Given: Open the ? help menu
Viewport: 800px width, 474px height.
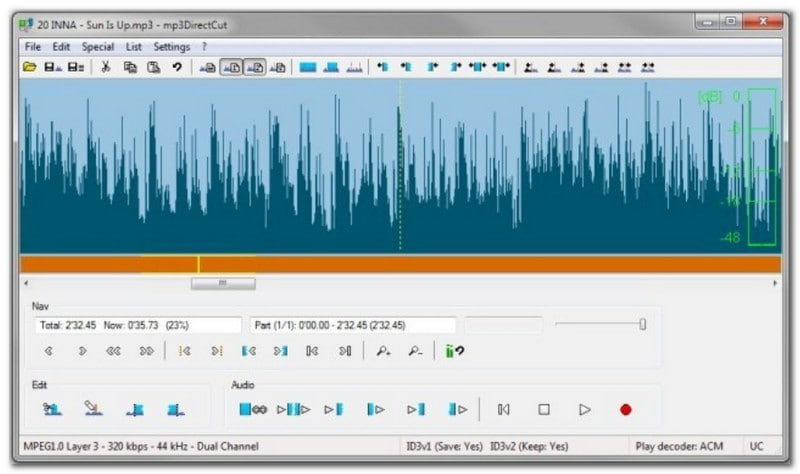Looking at the screenshot, I should coord(204,46).
